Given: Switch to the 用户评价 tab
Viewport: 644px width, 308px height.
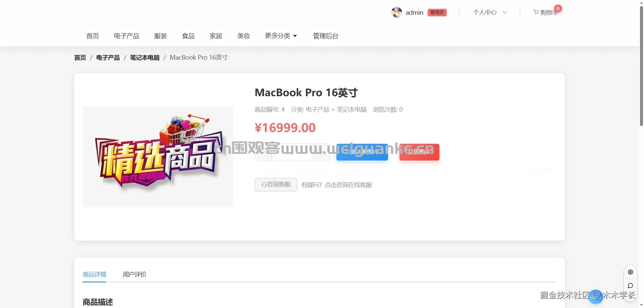Looking at the screenshot, I should click(135, 274).
